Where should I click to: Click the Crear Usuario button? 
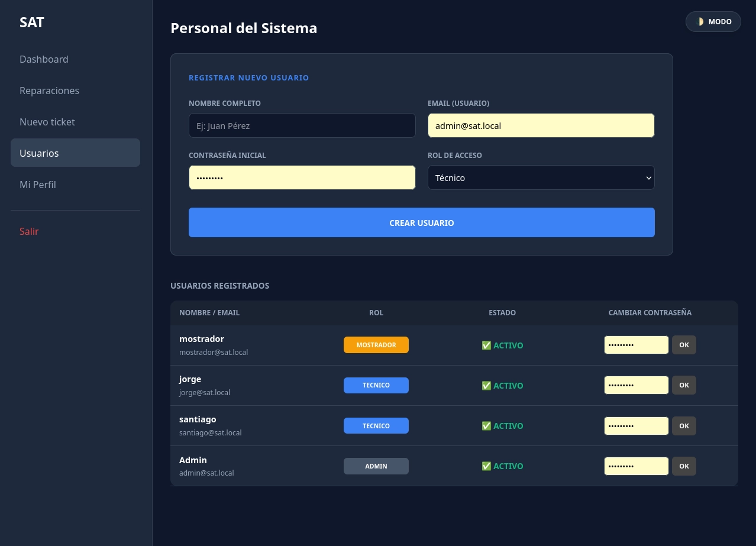(x=421, y=222)
